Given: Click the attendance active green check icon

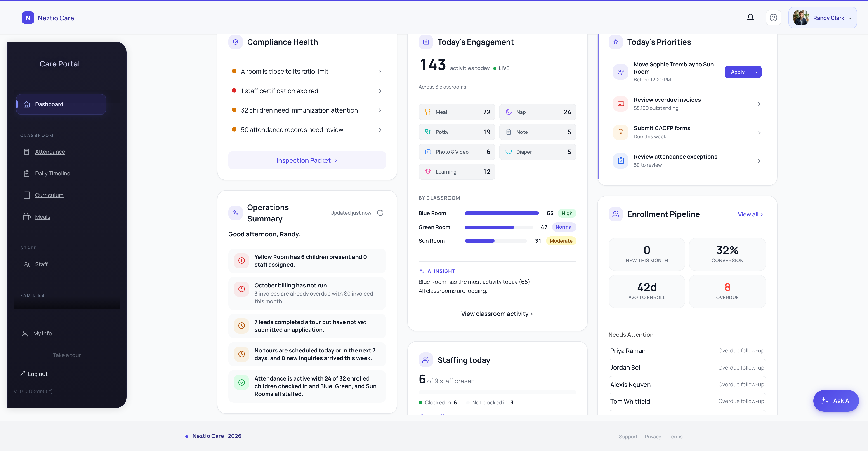Looking at the screenshot, I should [x=242, y=383].
